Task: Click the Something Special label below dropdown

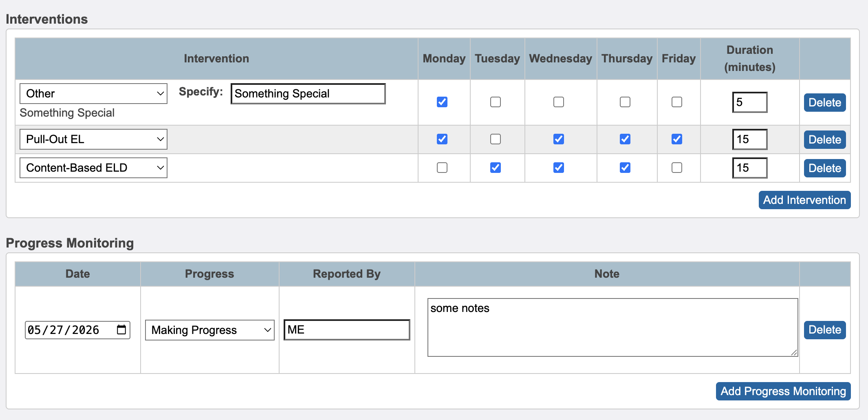Action: pyautogui.click(x=67, y=113)
